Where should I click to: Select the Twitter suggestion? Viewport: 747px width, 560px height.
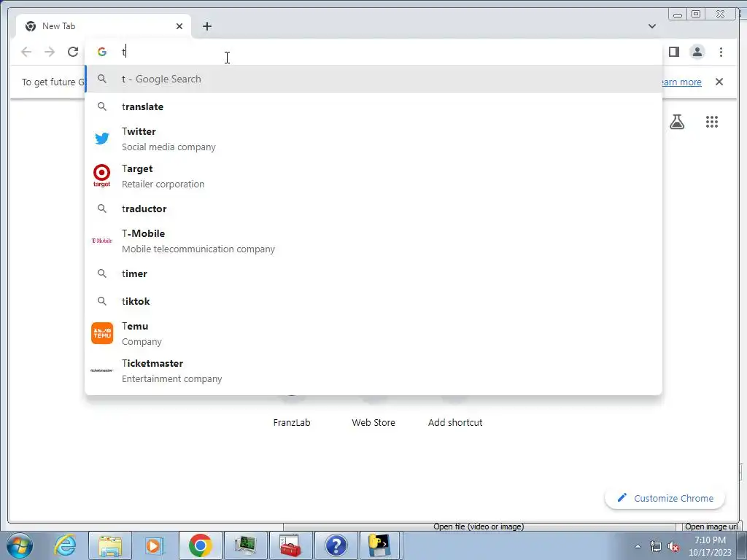pyautogui.click(x=373, y=139)
